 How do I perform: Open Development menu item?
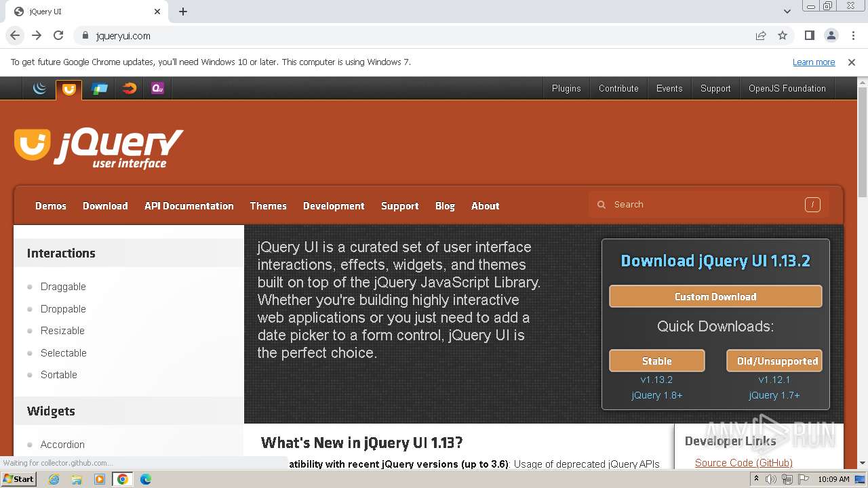pyautogui.click(x=334, y=206)
